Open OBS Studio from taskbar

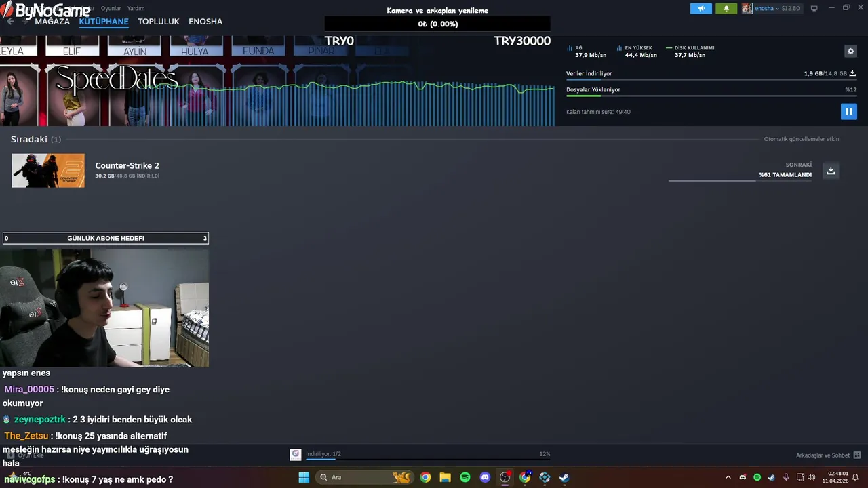point(505,477)
